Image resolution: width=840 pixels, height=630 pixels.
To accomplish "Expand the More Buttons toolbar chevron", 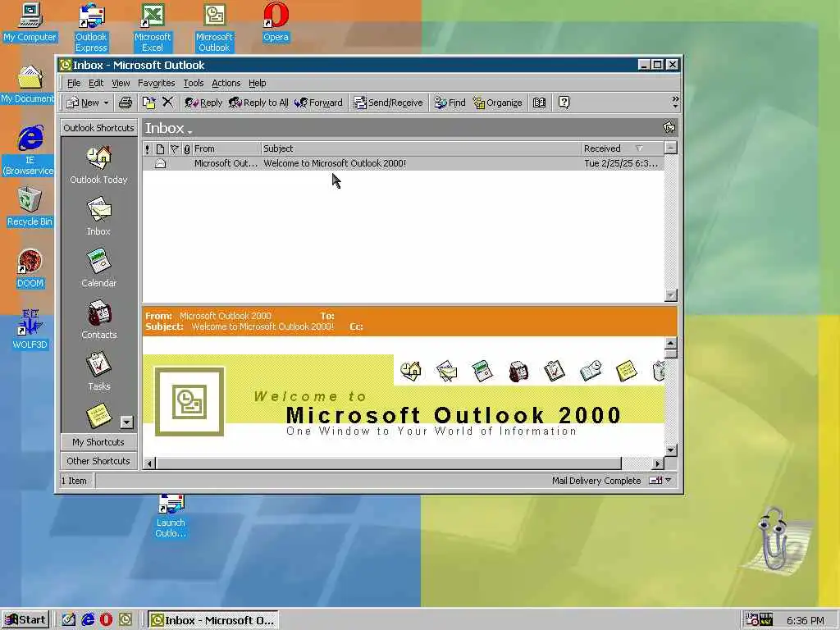I will pyautogui.click(x=675, y=102).
